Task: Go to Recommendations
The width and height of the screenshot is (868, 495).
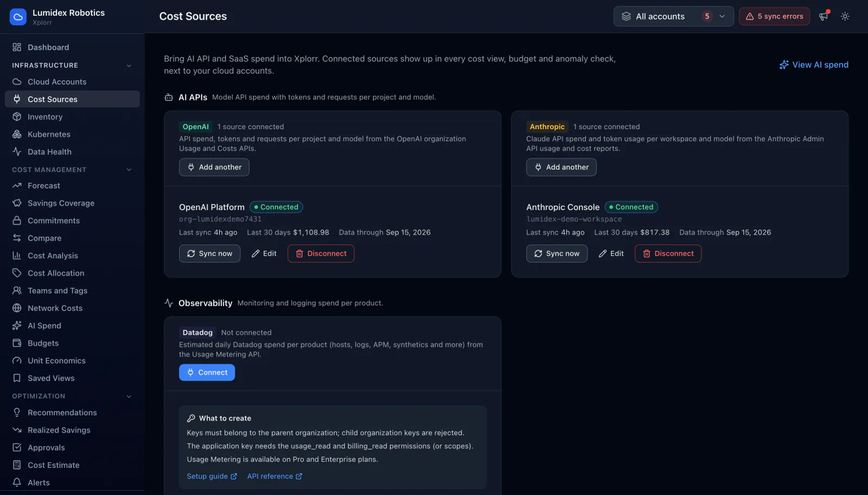Action: pos(72,412)
